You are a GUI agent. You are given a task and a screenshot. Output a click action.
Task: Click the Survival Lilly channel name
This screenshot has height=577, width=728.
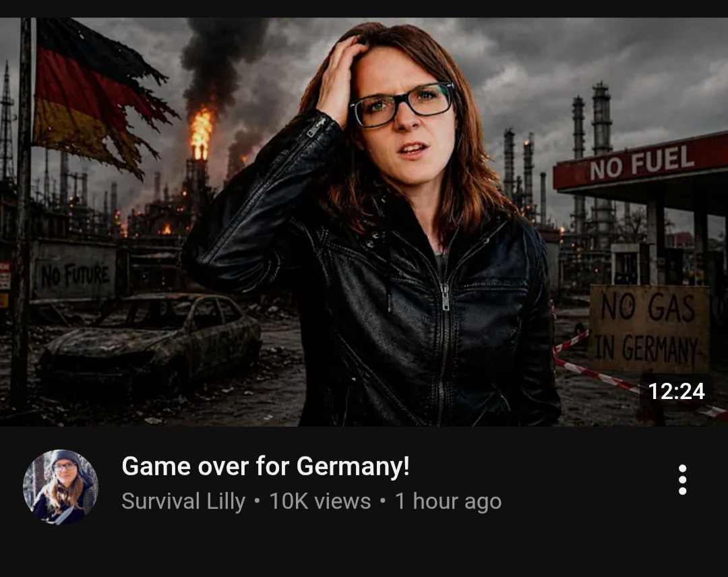pos(183,502)
